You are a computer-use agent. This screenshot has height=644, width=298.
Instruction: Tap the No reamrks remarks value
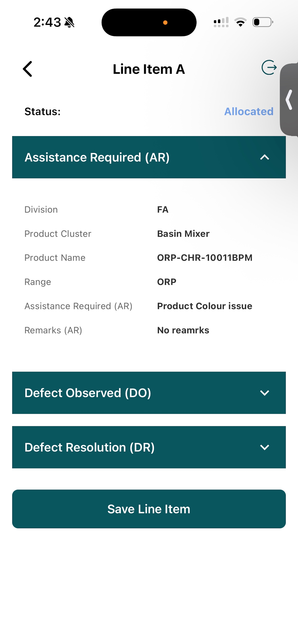(183, 330)
